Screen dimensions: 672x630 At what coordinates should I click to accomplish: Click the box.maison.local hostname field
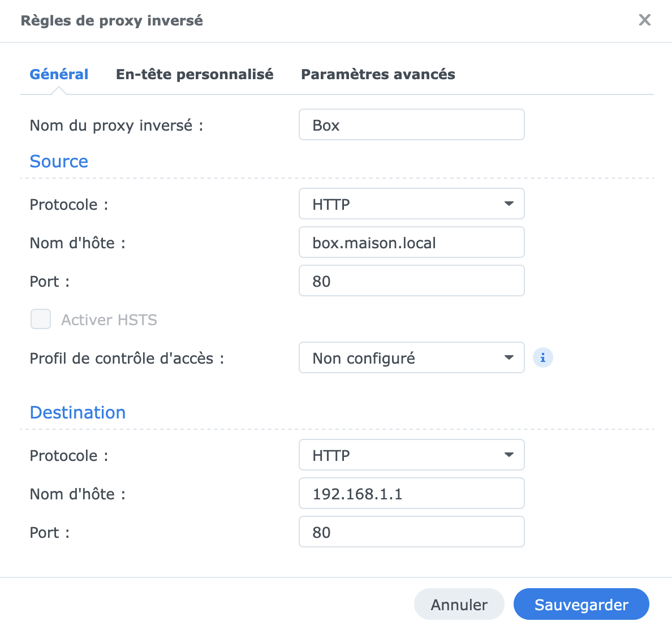411,243
